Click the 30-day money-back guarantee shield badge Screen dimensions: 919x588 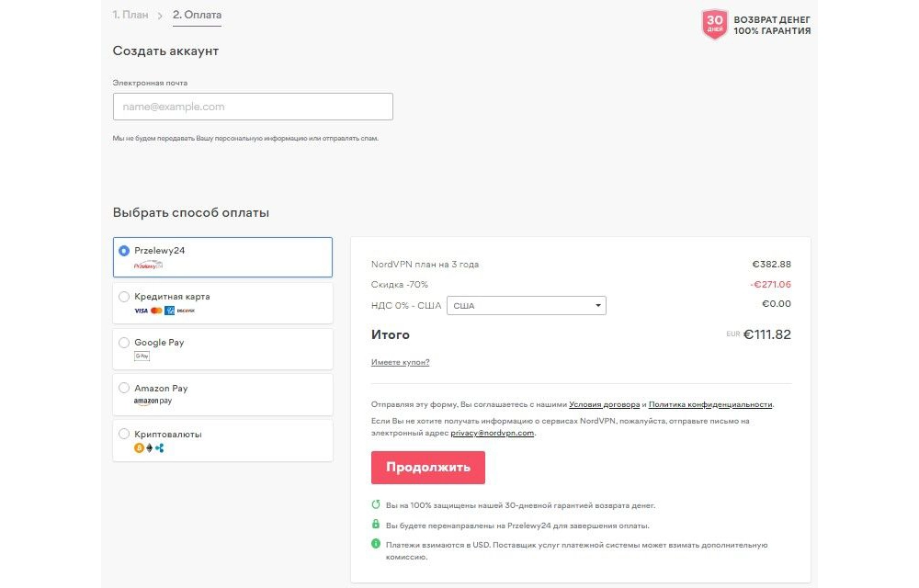[715, 25]
